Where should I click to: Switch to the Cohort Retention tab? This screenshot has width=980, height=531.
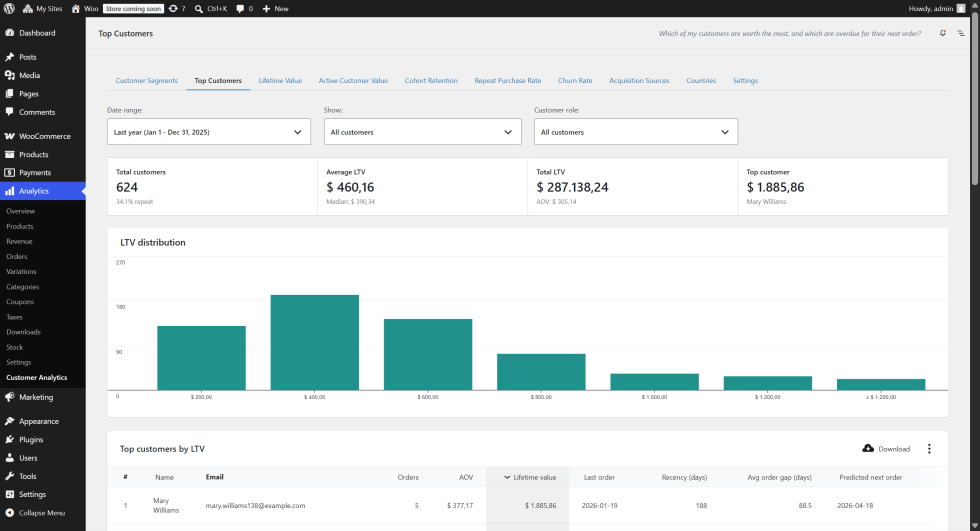[x=431, y=81]
